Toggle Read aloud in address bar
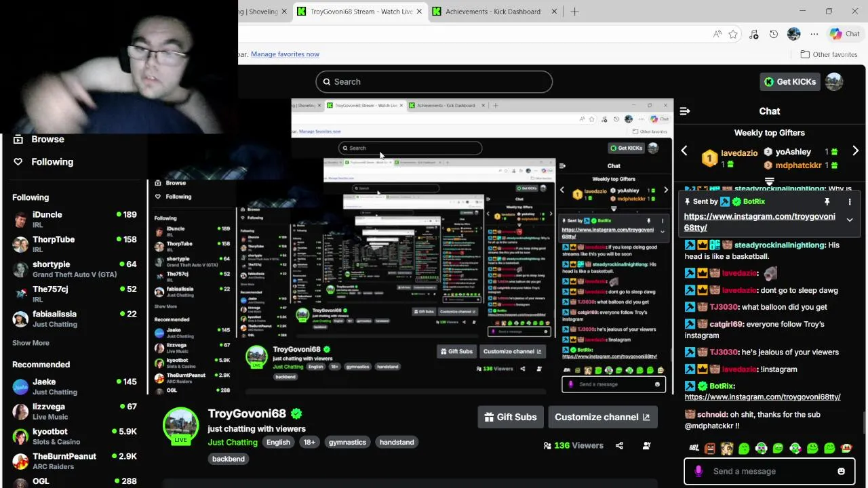Viewport: 868px width, 488px height. 717,34
